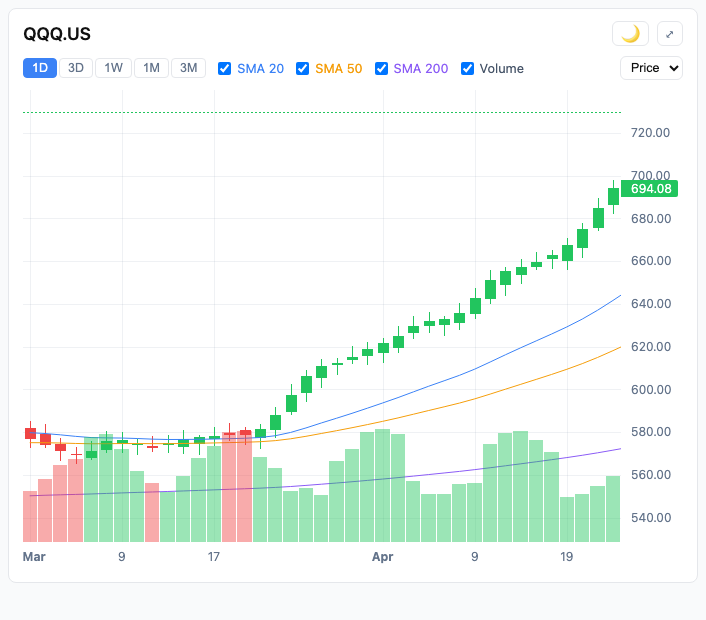Click the 620.00 price axis label
706x620 pixels.
pyautogui.click(x=651, y=347)
